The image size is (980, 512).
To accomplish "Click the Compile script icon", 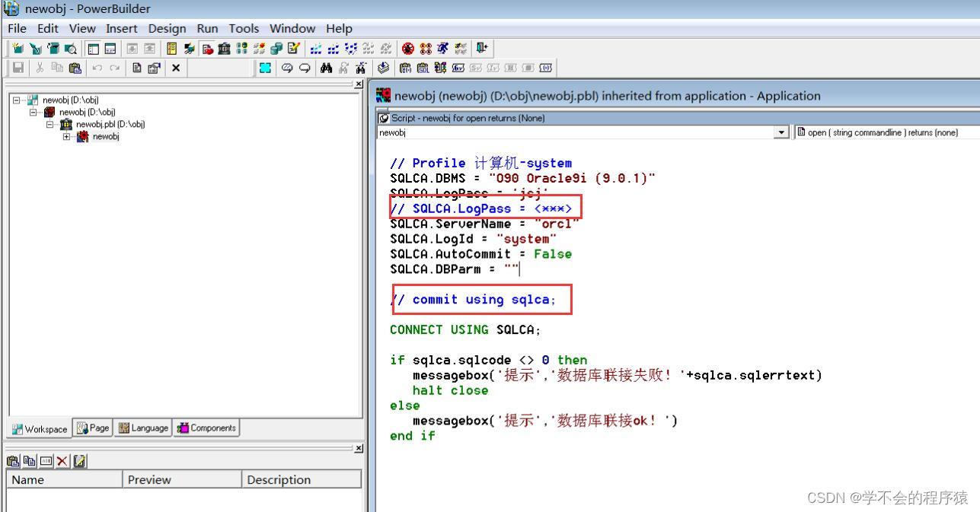I will pos(383,68).
